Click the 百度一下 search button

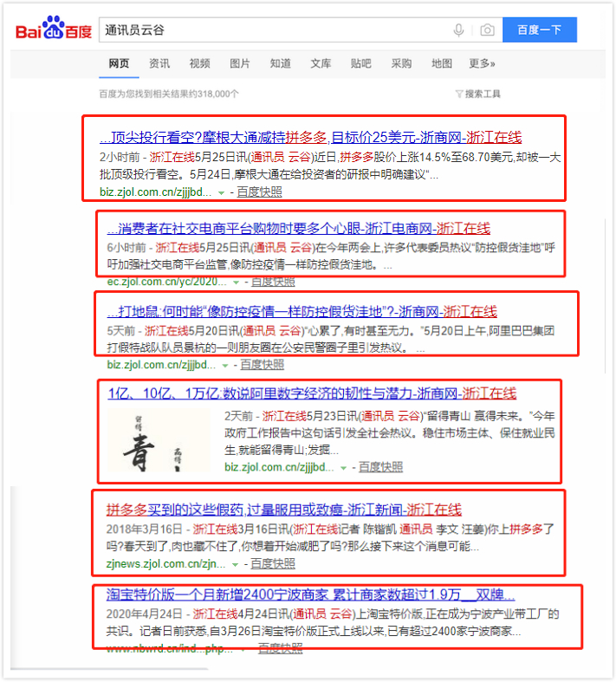(540, 29)
